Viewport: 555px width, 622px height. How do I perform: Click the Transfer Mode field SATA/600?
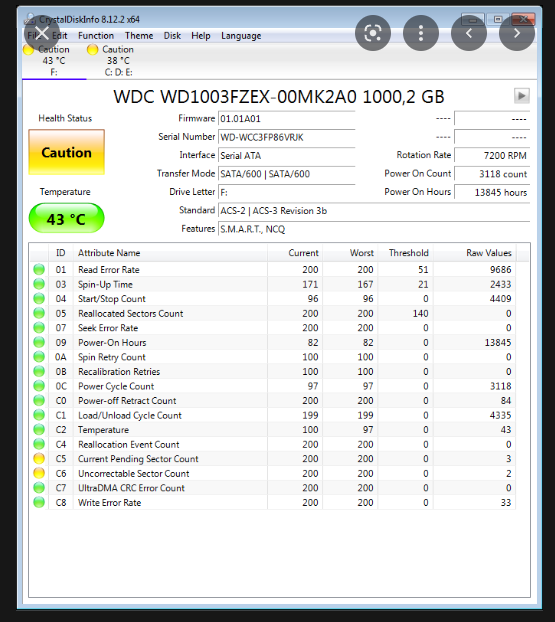(286, 174)
